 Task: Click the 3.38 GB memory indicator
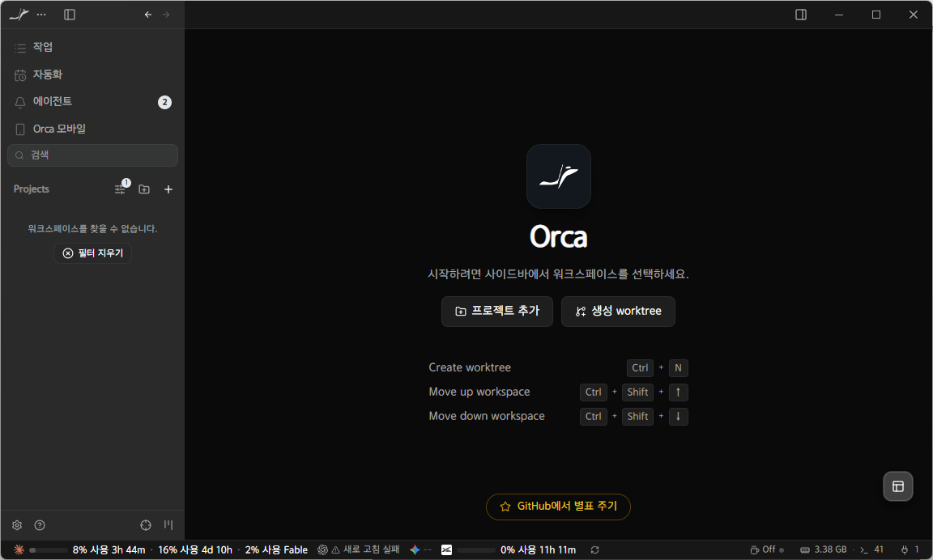click(824, 550)
